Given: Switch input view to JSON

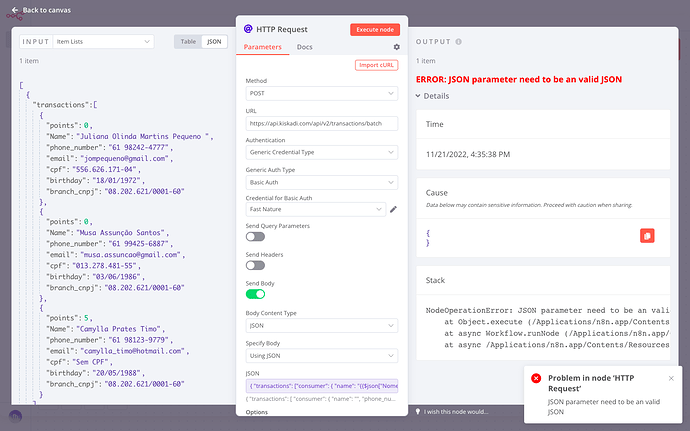Looking at the screenshot, I should point(214,42).
